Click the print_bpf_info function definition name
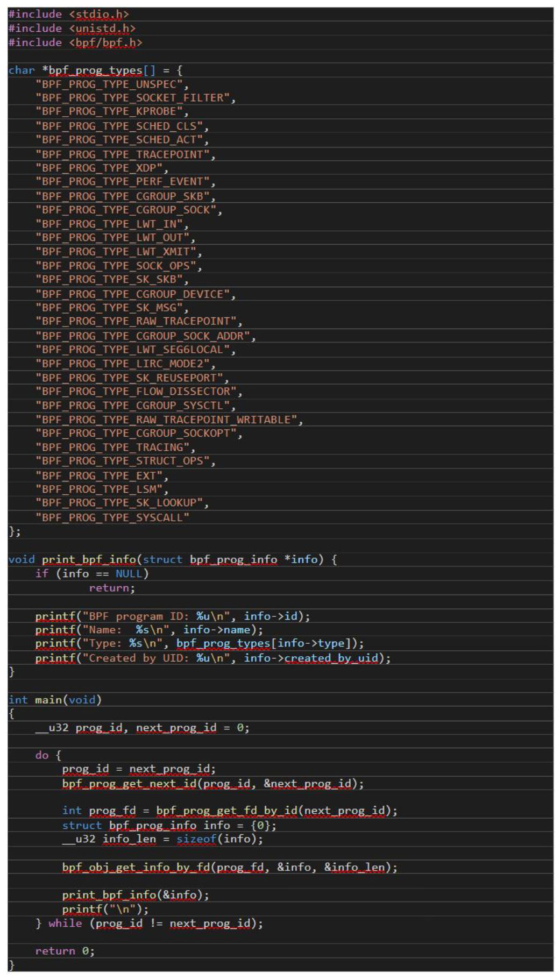Image resolution: width=560 pixels, height=980 pixels. pos(89,560)
